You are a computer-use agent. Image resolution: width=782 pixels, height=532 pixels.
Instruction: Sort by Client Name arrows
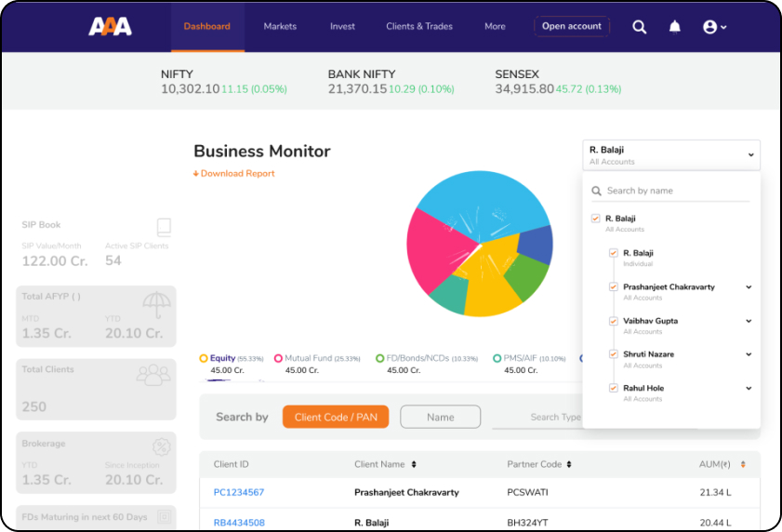[x=414, y=465]
